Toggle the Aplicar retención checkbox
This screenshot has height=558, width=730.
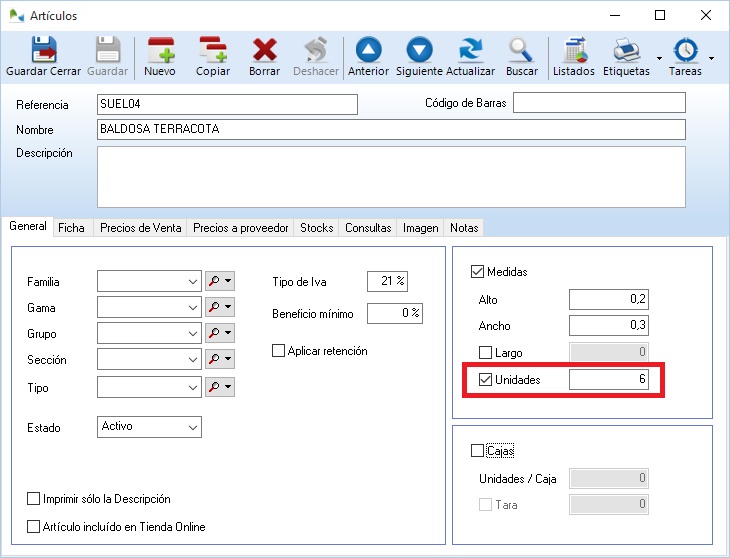click(279, 351)
